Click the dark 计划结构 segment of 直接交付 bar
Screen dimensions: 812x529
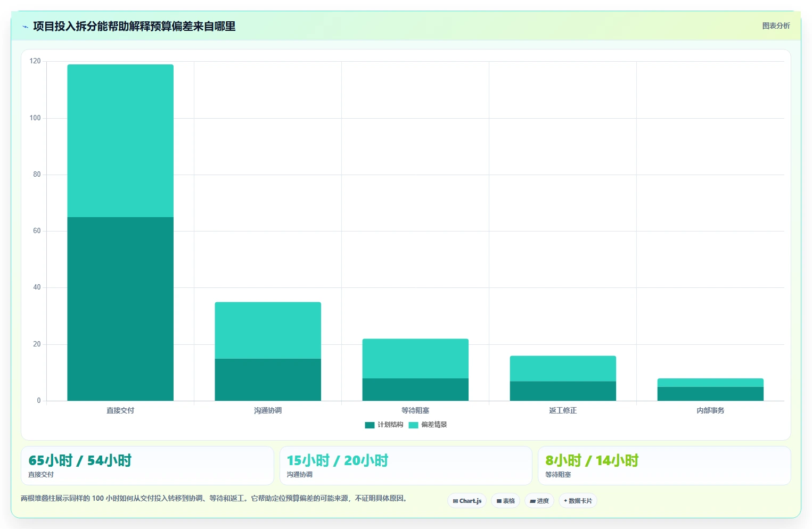click(120, 309)
